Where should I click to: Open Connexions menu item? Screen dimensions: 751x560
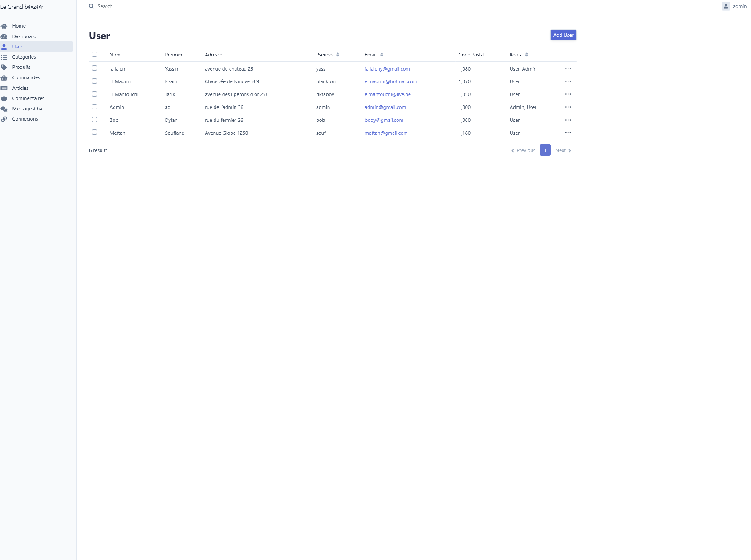point(25,119)
